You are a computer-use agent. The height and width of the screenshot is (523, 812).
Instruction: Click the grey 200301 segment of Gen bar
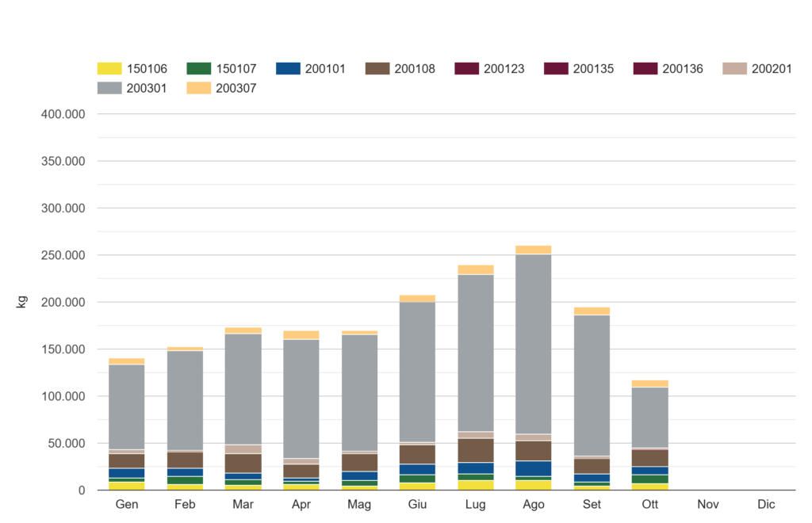pyautogui.click(x=127, y=407)
